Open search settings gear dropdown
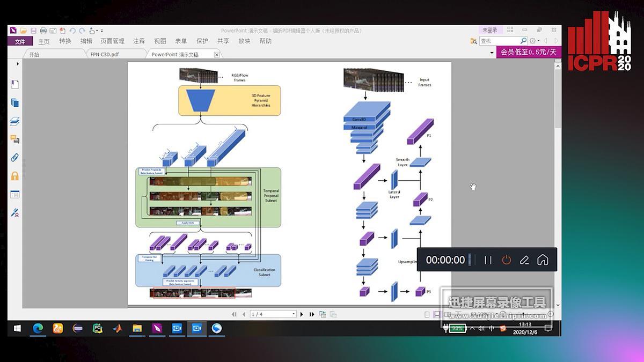Image resolution: width=644 pixels, height=362 pixels. [534, 41]
